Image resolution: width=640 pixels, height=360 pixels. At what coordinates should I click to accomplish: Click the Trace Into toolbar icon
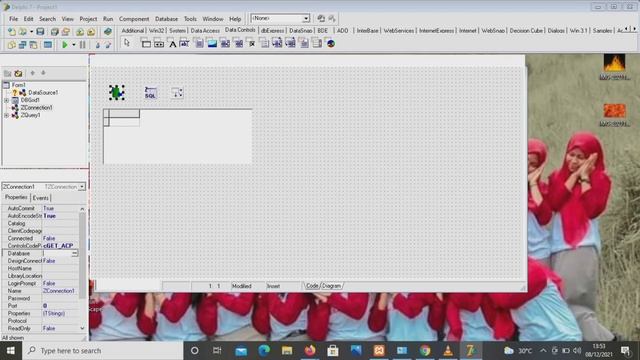97,44
